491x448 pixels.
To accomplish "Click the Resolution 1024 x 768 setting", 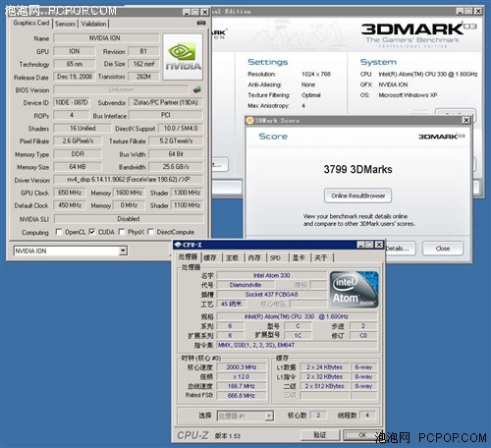I will click(x=316, y=74).
